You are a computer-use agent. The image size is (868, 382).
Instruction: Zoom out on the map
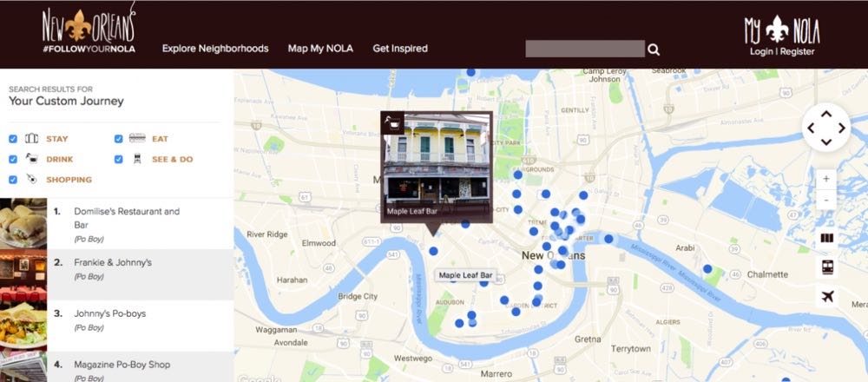pos(826,200)
